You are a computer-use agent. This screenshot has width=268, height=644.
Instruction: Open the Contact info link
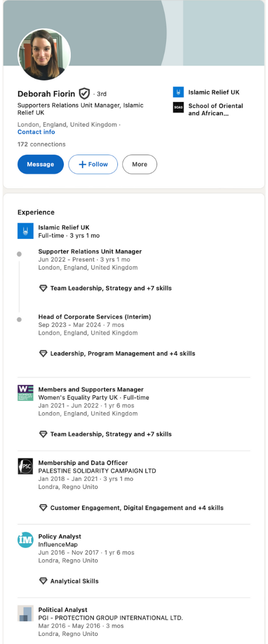36,132
